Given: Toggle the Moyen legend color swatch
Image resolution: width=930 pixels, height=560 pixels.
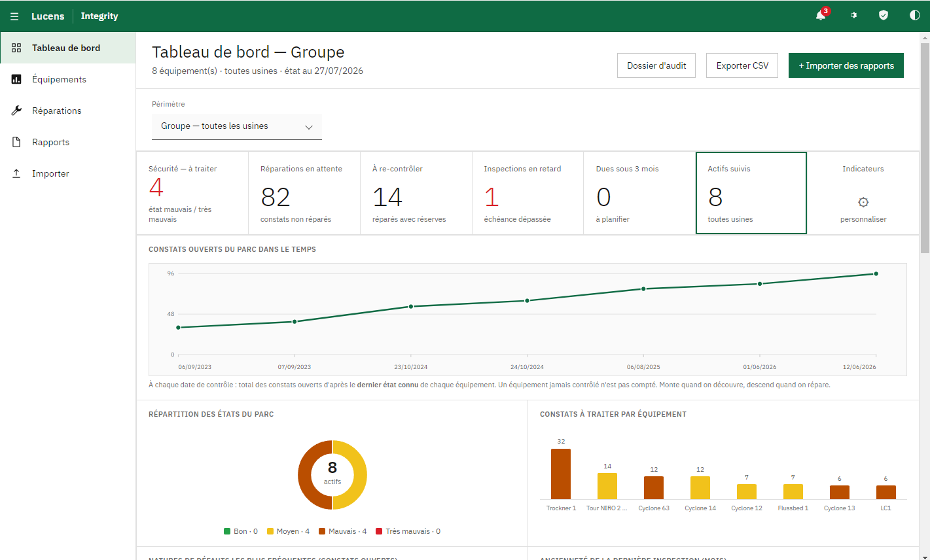Looking at the screenshot, I should [270, 531].
